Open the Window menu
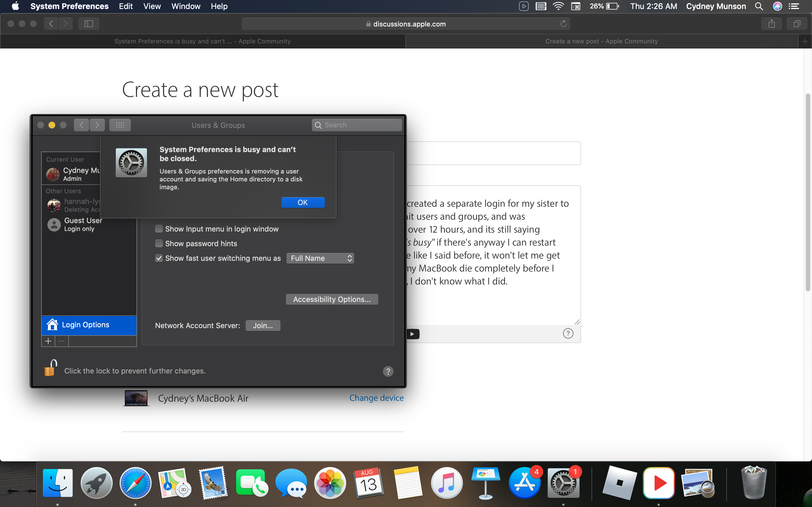Image resolution: width=812 pixels, height=507 pixels. click(186, 6)
